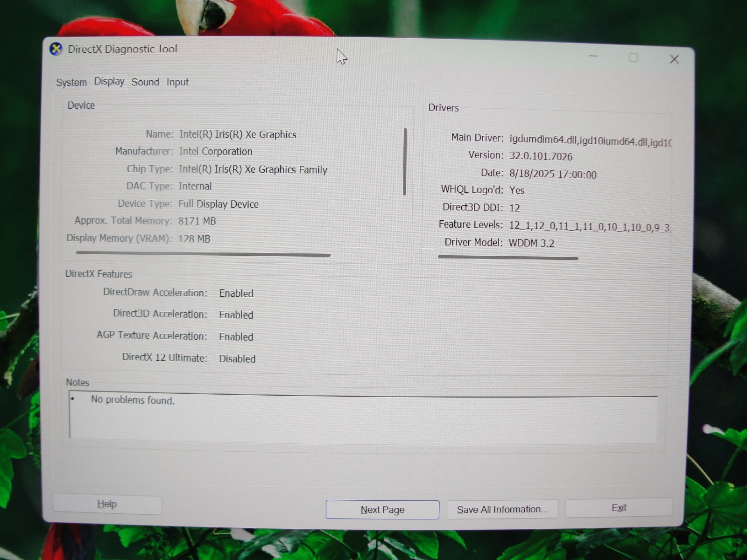Click the Full Display Device value
This screenshot has width=747, height=560.
tap(218, 204)
